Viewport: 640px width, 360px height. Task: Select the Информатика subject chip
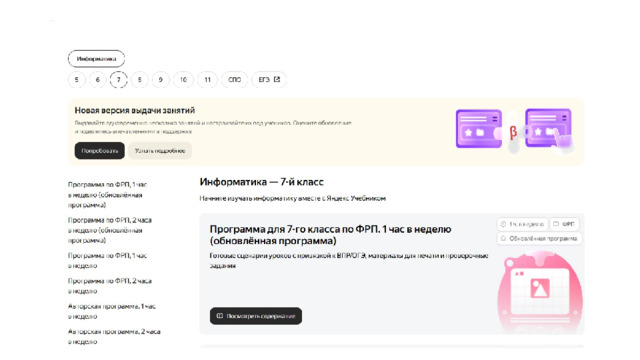[96, 59]
